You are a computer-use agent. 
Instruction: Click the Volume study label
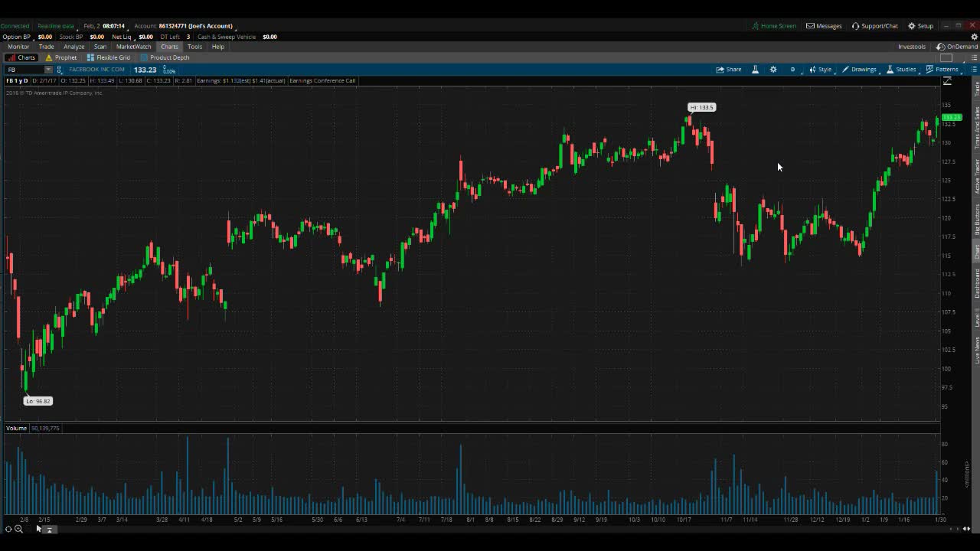pos(16,428)
